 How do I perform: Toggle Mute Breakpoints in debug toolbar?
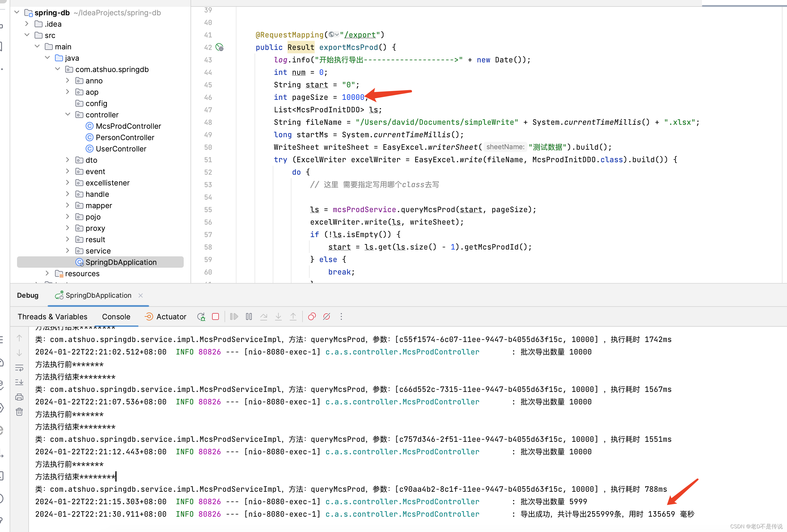coord(326,317)
